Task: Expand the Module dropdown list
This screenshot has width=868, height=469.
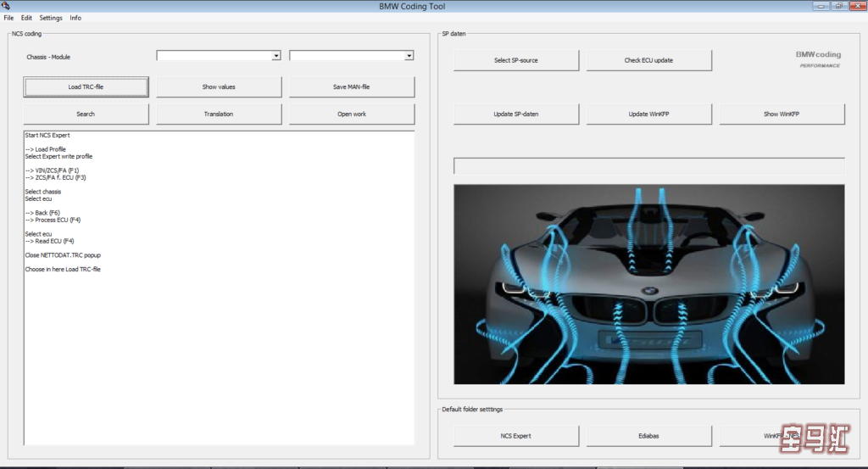Action: point(409,56)
